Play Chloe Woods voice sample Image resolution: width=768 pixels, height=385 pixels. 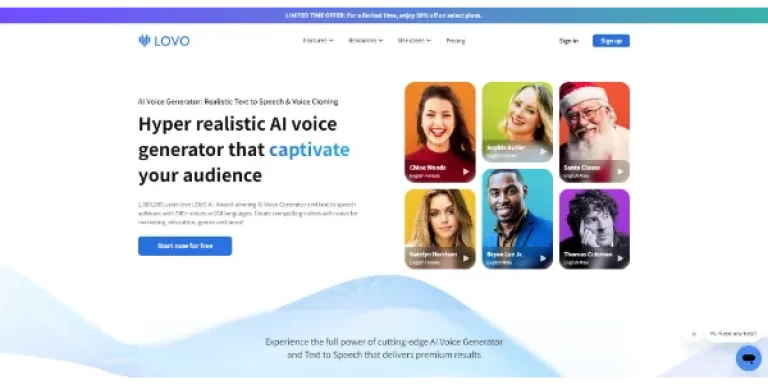pyautogui.click(x=466, y=171)
